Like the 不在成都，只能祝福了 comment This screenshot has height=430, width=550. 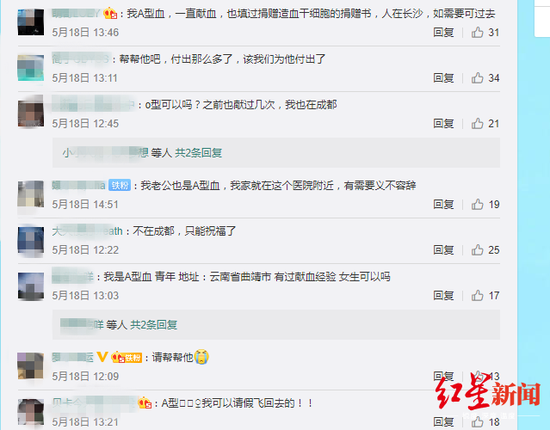[477, 250]
